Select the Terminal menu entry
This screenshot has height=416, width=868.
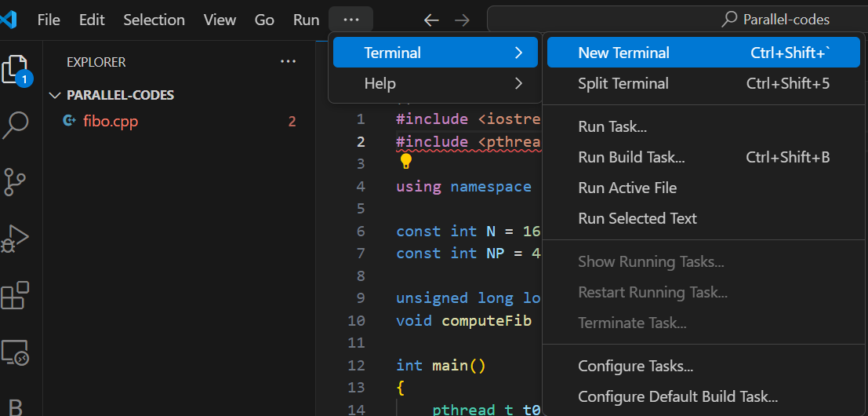click(x=435, y=53)
